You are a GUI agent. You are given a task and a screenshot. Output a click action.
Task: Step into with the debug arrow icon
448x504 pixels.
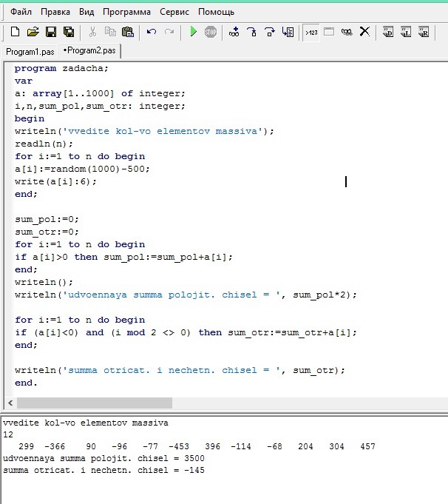point(252,32)
